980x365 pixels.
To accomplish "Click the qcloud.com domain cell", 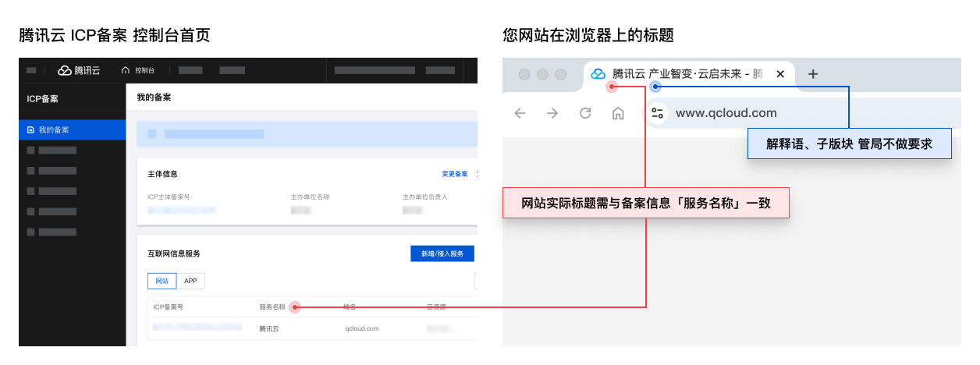I will pos(361,328).
